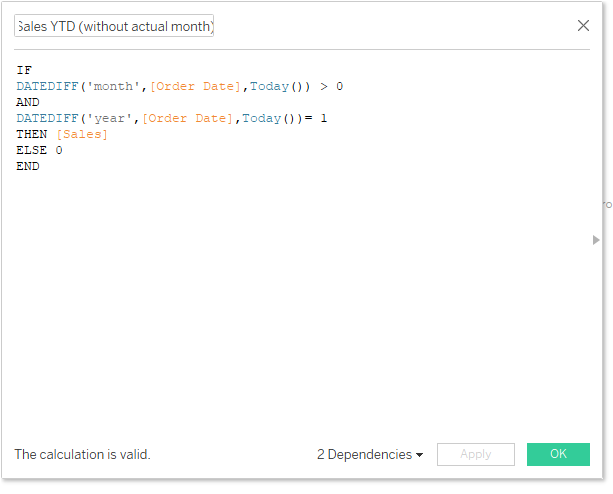Close the calculation editor dialog

[x=583, y=26]
